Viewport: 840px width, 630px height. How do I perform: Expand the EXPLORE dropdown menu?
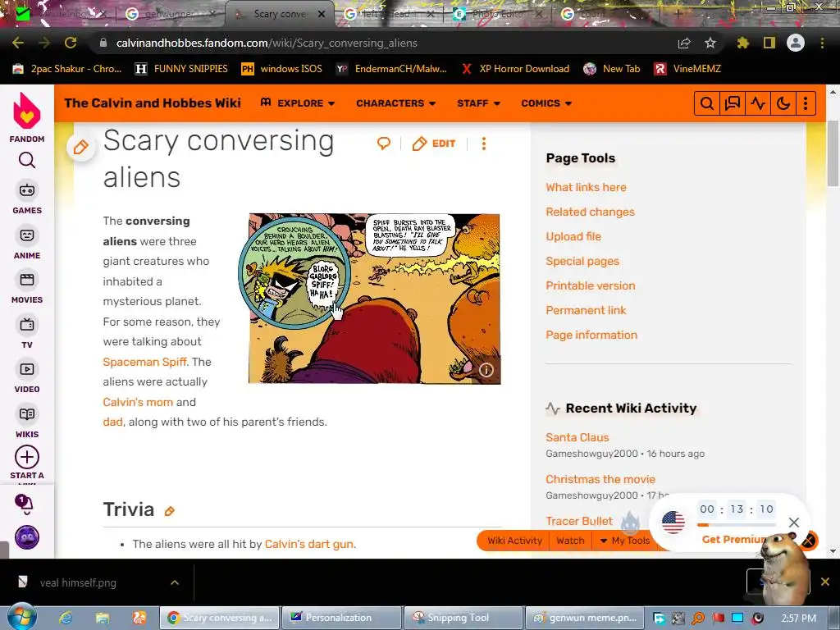pyautogui.click(x=297, y=103)
